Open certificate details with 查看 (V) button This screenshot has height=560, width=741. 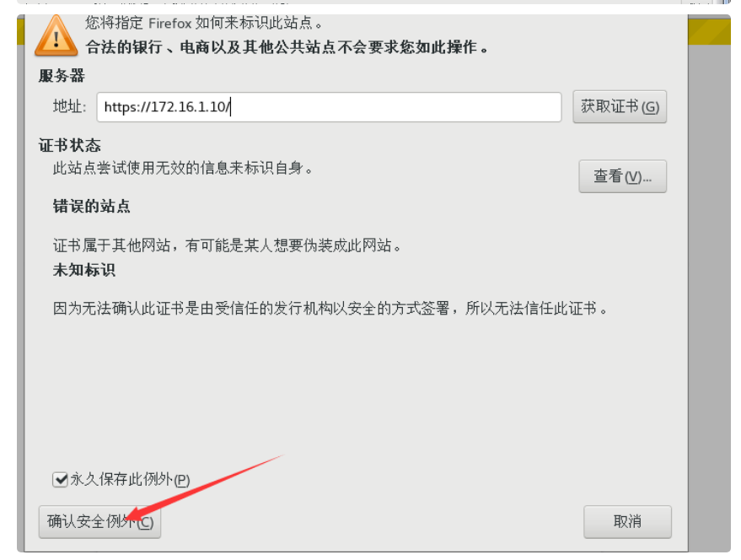[x=622, y=176]
